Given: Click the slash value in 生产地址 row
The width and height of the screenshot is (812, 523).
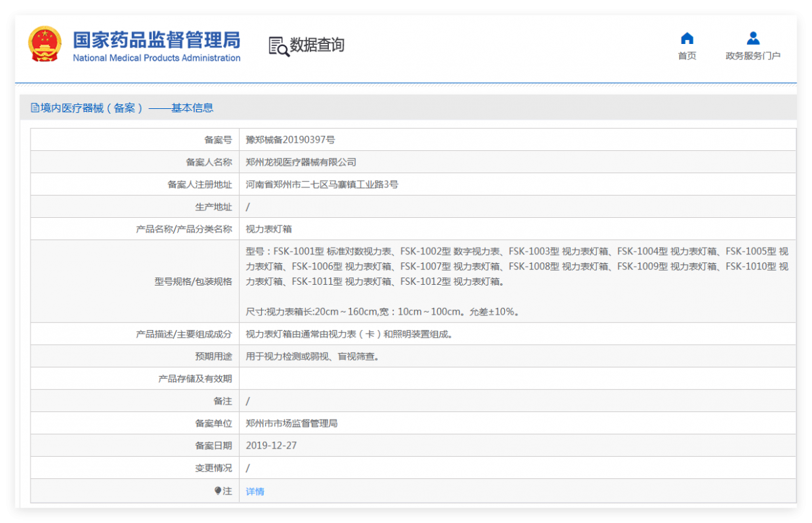Looking at the screenshot, I should tap(248, 207).
